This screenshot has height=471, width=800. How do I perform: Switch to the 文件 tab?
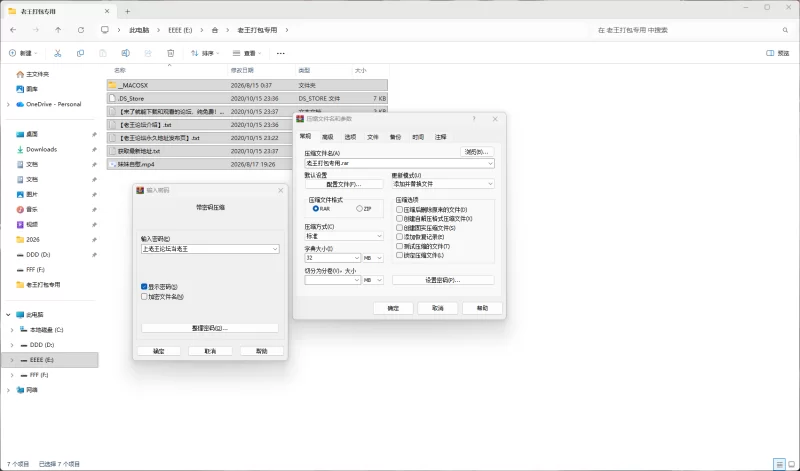(x=373, y=137)
